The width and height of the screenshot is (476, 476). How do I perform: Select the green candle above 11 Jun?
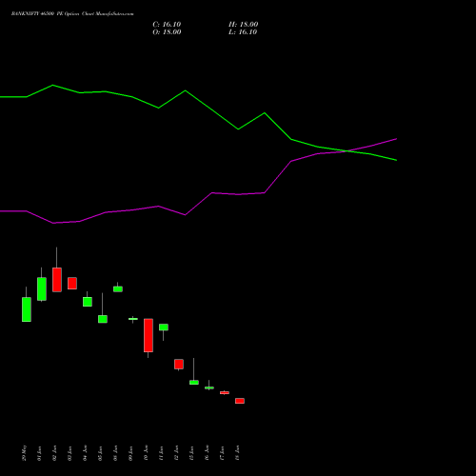(x=164, y=327)
